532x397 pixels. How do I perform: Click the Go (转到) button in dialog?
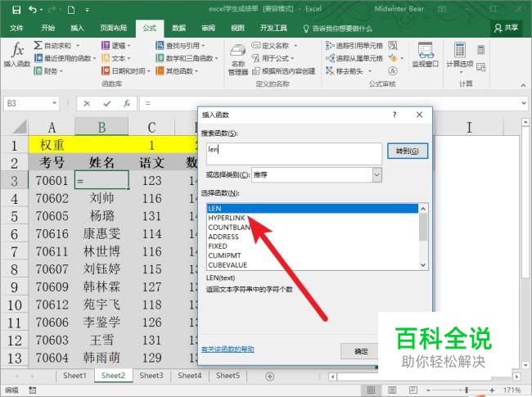point(408,151)
